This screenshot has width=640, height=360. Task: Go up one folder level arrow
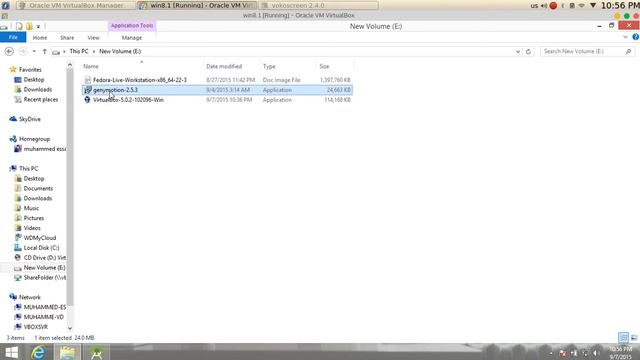[x=44, y=51]
